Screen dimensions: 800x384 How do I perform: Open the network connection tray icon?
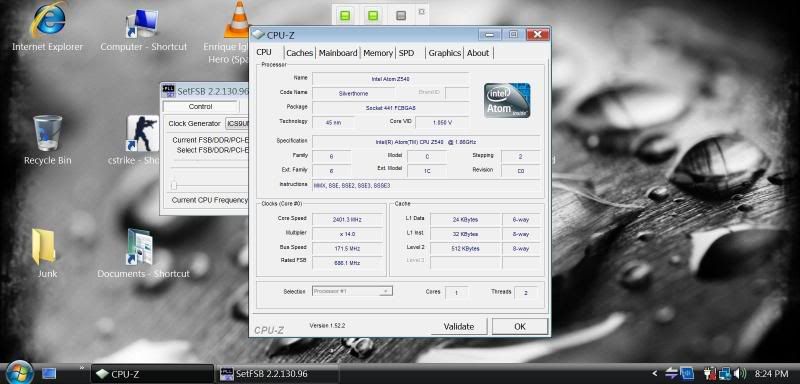(724, 374)
